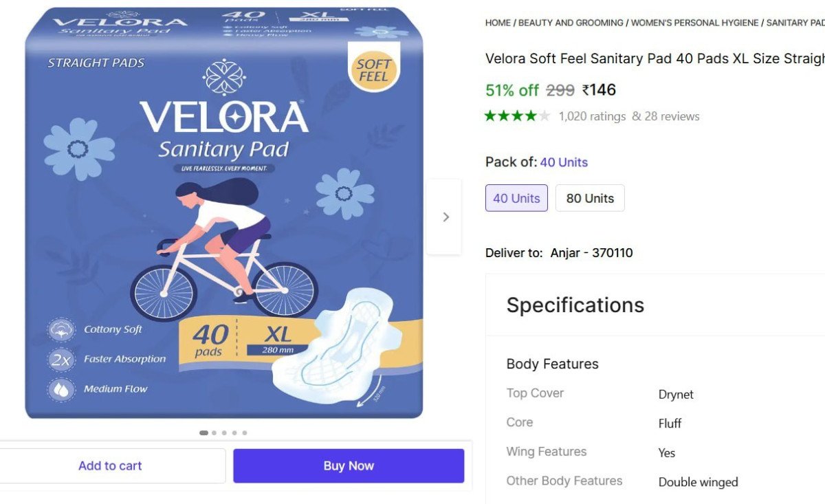
Task: Change delivery location Anjar - 370110
Action: [591, 253]
